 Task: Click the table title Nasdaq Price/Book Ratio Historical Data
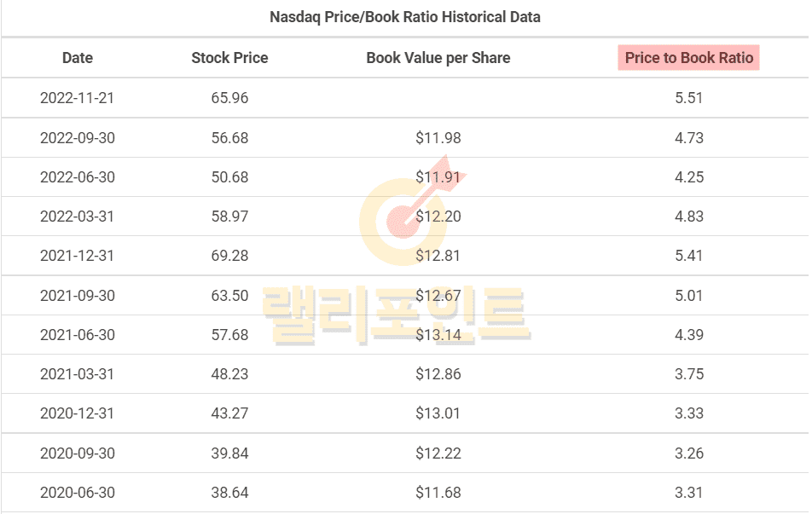405,17
